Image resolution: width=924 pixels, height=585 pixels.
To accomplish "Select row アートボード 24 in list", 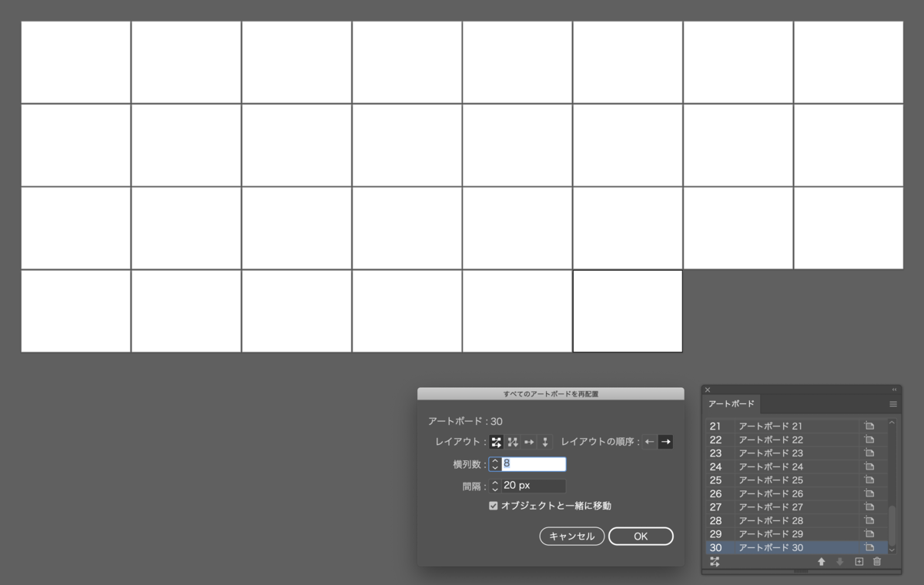I will 796,466.
